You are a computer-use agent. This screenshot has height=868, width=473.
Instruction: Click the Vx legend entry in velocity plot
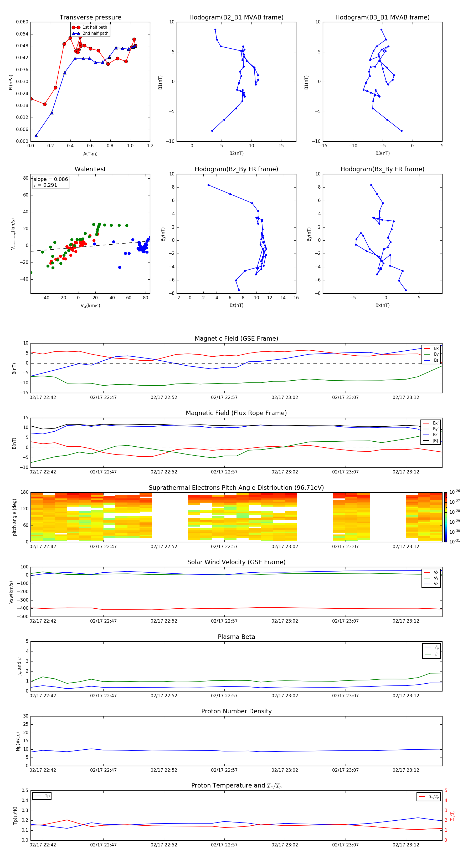(431, 572)
